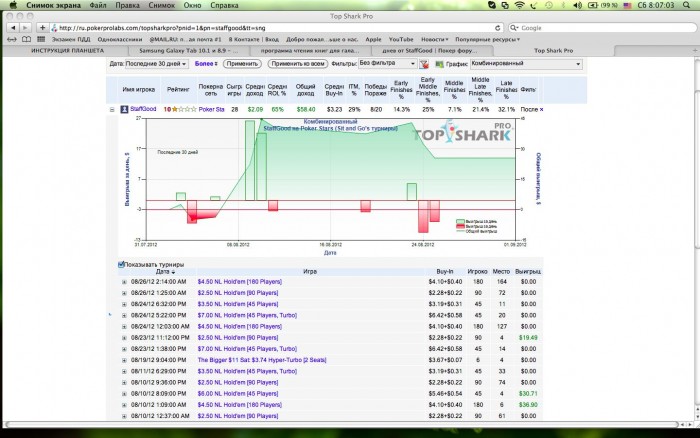Click the graph chart icon

click(439, 64)
